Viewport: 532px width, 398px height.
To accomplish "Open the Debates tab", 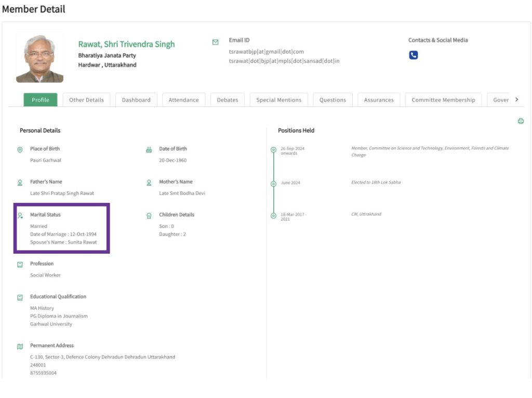I will [227, 100].
